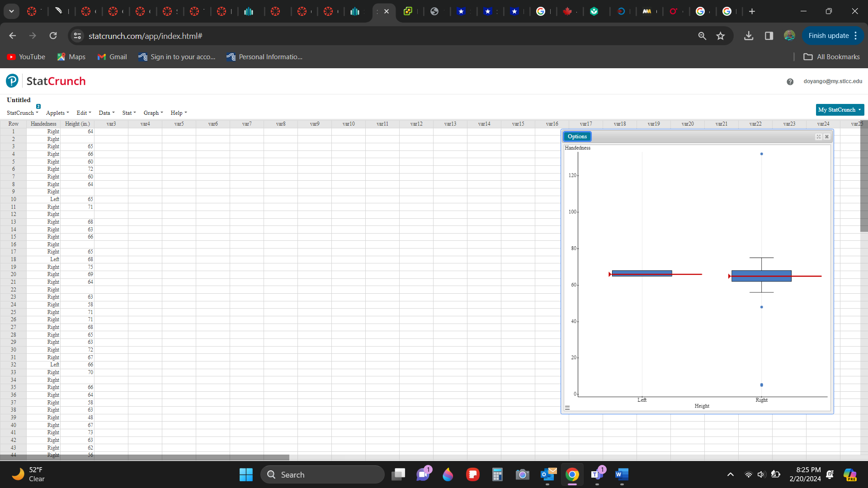Select the Height (in.) column header
The width and height of the screenshot is (868, 488).
tap(77, 124)
